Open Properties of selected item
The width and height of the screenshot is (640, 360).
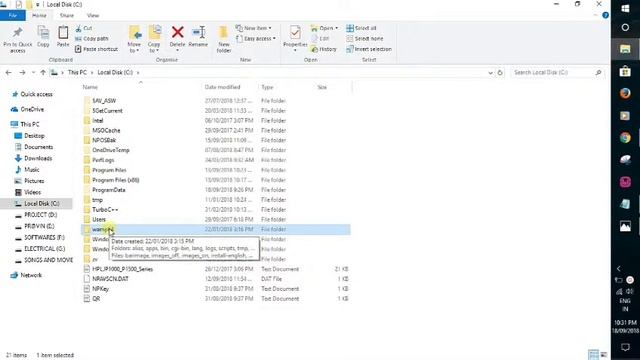pos(295,39)
